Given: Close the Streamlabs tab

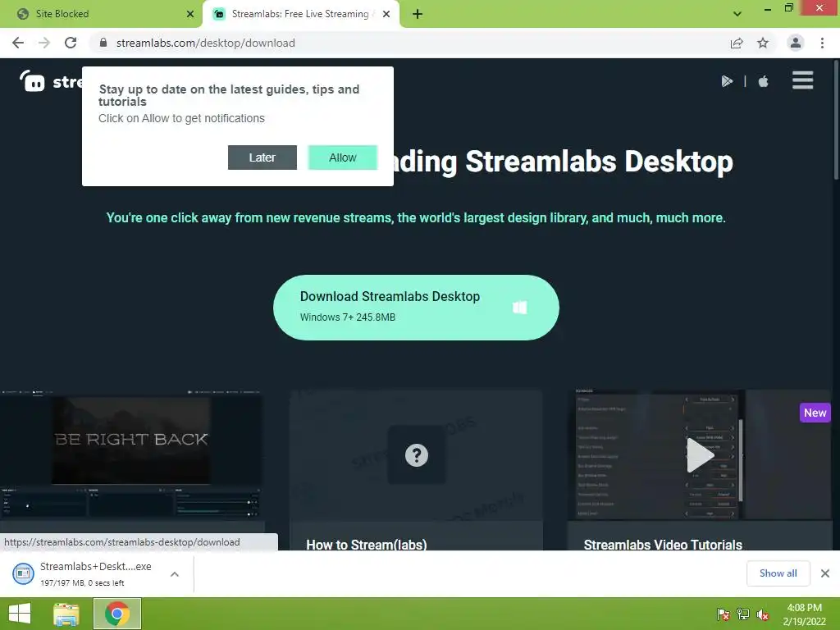Looking at the screenshot, I should (386, 14).
